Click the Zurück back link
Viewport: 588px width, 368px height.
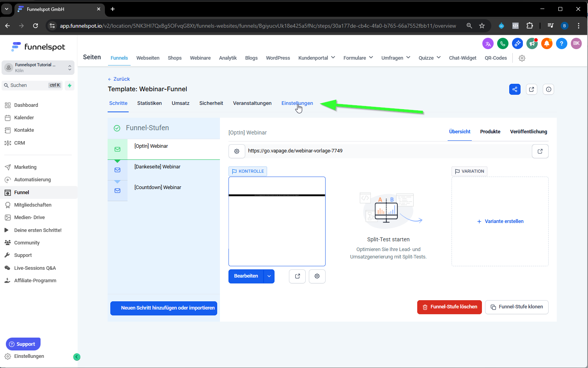(119, 79)
